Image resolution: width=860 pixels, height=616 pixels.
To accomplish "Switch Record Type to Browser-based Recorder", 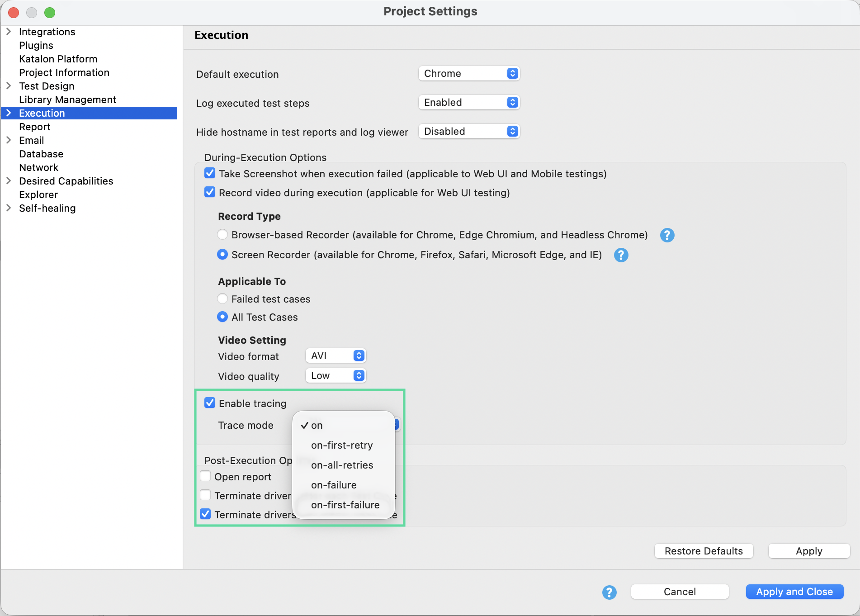I will [222, 234].
